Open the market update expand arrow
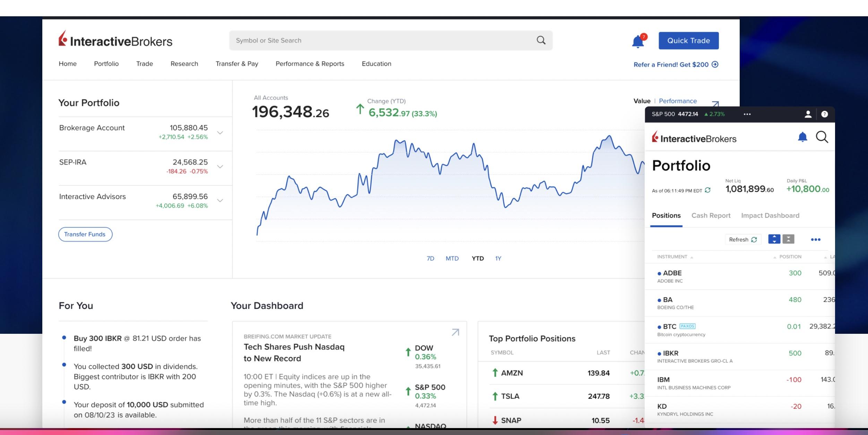Image resolution: width=868 pixels, height=435 pixels. (x=455, y=332)
